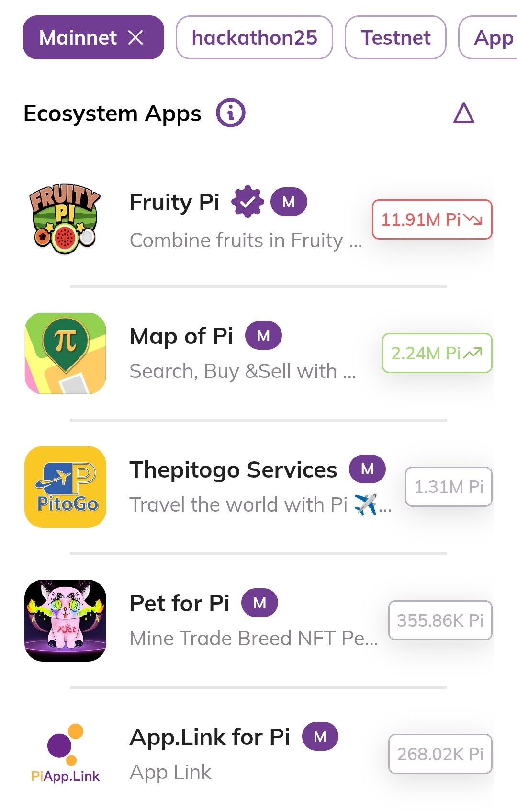This screenshot has height=812, width=517.
Task: Remove the Mainnet filter via X
Action: tap(136, 37)
